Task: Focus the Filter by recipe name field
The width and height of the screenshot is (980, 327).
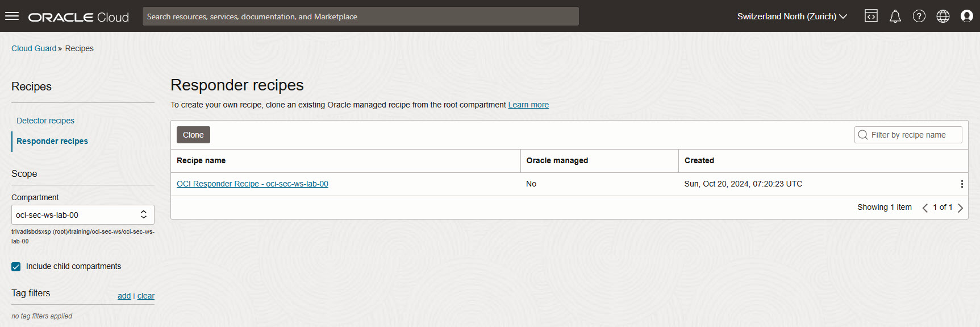Action: (x=908, y=135)
